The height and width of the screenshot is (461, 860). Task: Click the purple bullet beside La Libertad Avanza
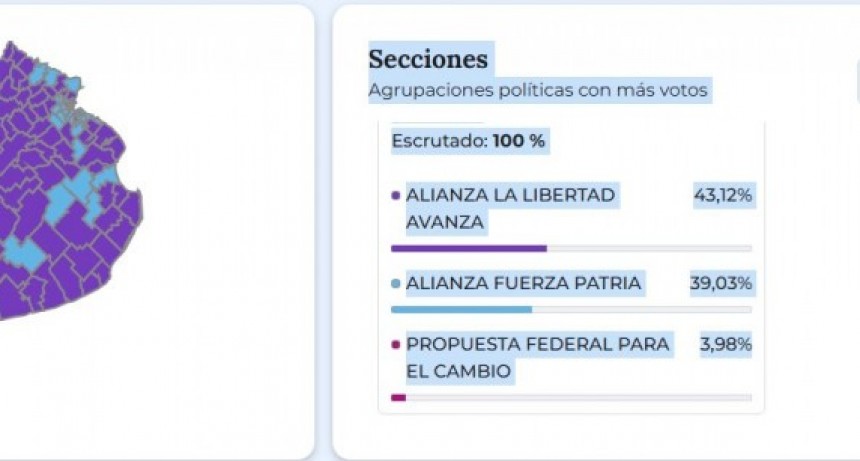(396, 195)
